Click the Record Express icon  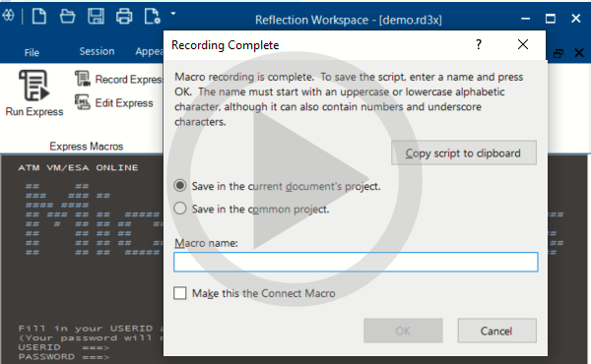(x=83, y=79)
